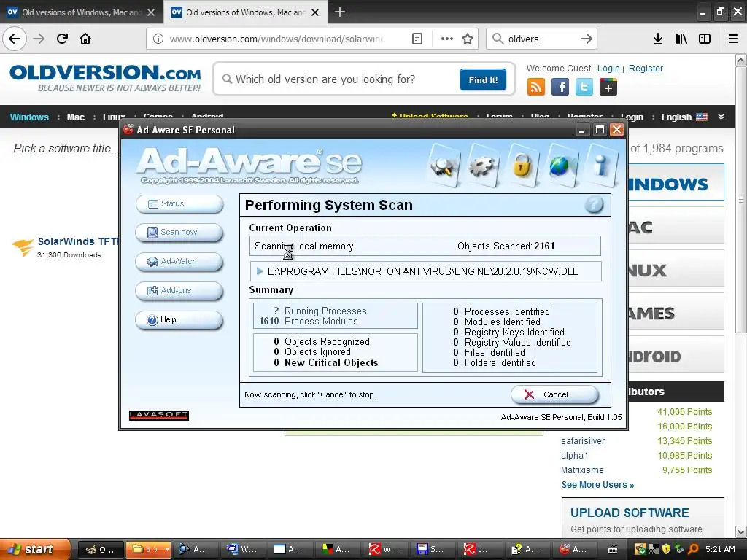The height and width of the screenshot is (560, 747).
Task: Click the OldVersion.com site logo
Action: pos(105,78)
